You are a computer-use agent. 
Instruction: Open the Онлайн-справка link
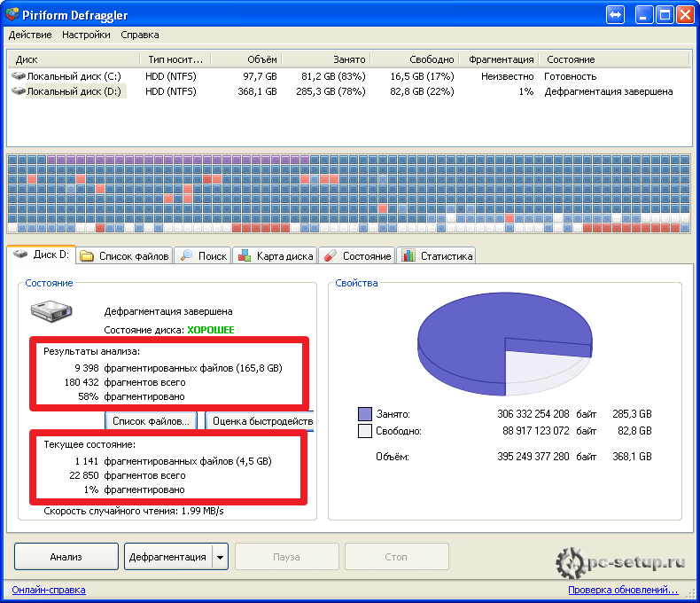pos(49,590)
